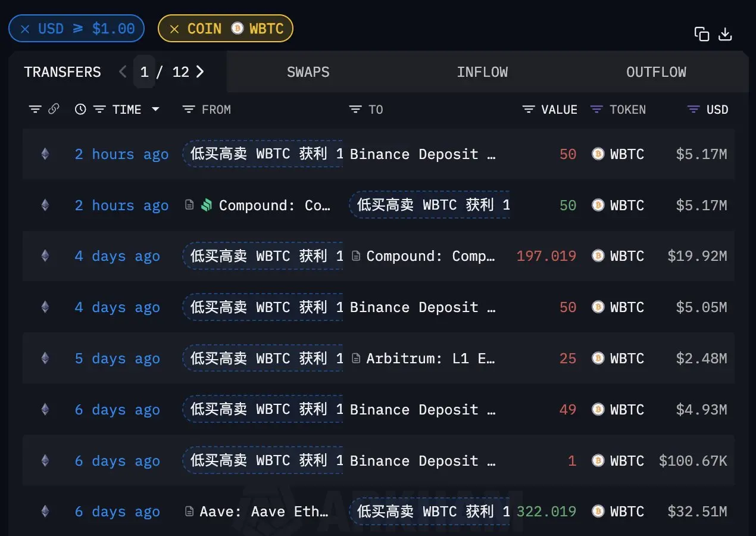Click the 低买高卖 WBTC address tag on row one
This screenshot has width=756, height=536.
coord(262,154)
